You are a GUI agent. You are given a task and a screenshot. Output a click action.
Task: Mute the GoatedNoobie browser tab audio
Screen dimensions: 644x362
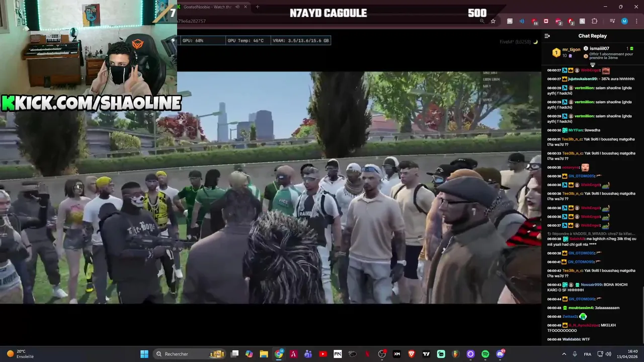(x=237, y=7)
